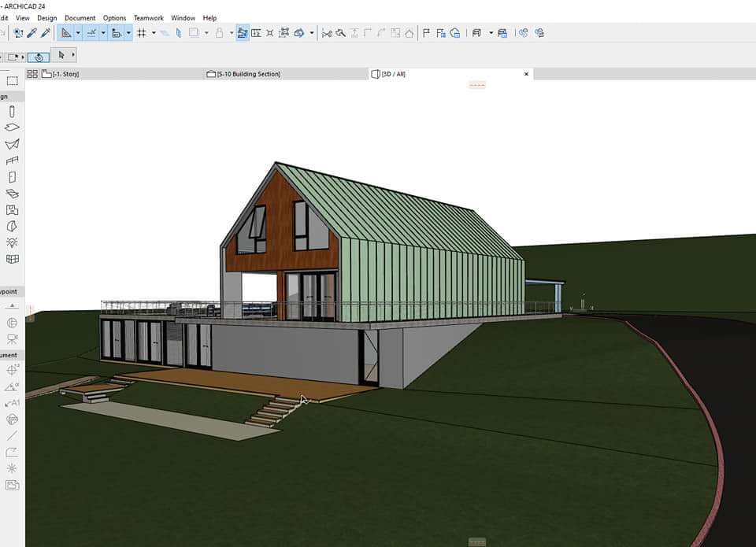Click the Eyedropper pick up parameters tool
Viewport: 756px width, 547px height.
(32, 33)
